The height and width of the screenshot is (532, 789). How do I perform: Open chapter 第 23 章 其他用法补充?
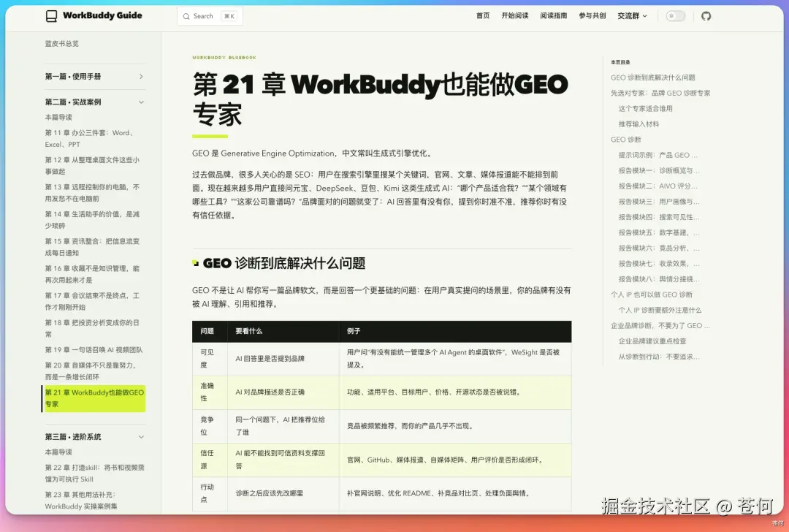(x=81, y=501)
